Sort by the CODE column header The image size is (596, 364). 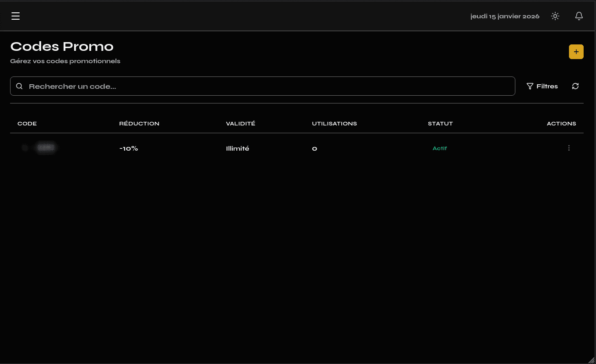pos(27,124)
